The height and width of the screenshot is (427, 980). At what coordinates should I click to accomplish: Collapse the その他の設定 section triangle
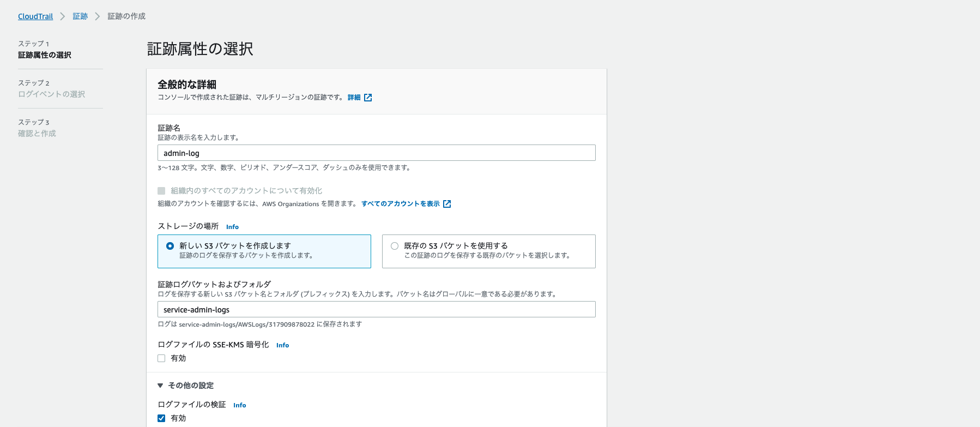click(160, 386)
